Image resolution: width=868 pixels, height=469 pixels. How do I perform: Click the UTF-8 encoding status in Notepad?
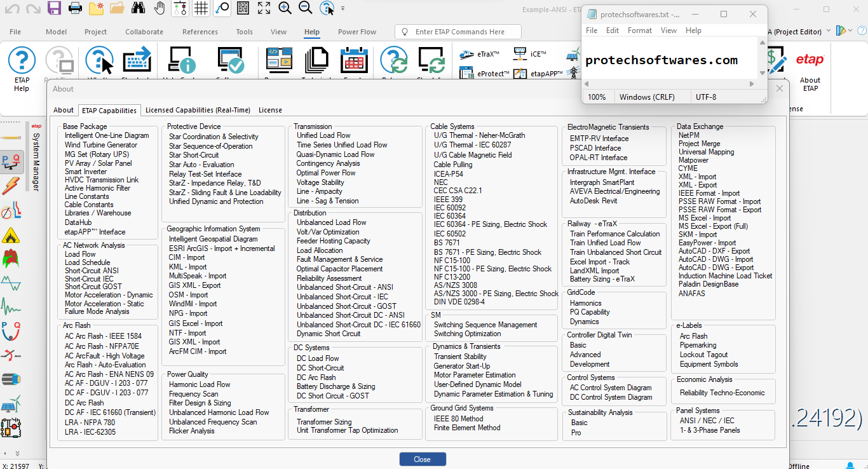pos(706,97)
